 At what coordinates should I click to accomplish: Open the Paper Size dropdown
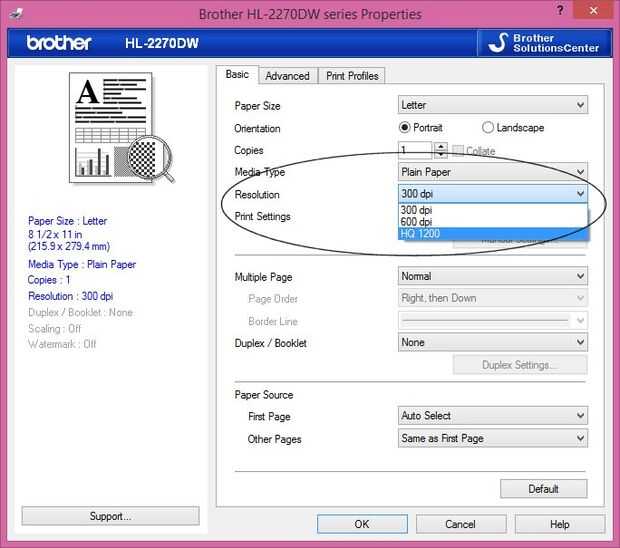(493, 105)
